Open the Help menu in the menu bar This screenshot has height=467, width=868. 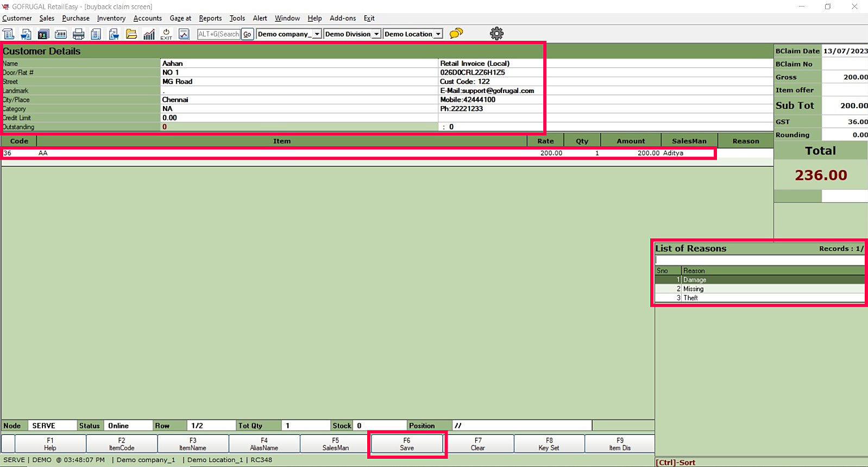tap(315, 18)
